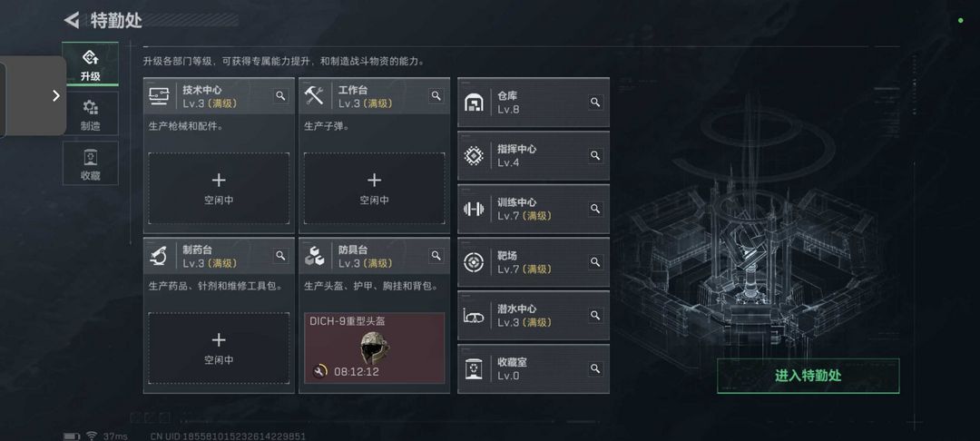Click the back arrow next to 特勤处

point(72,21)
